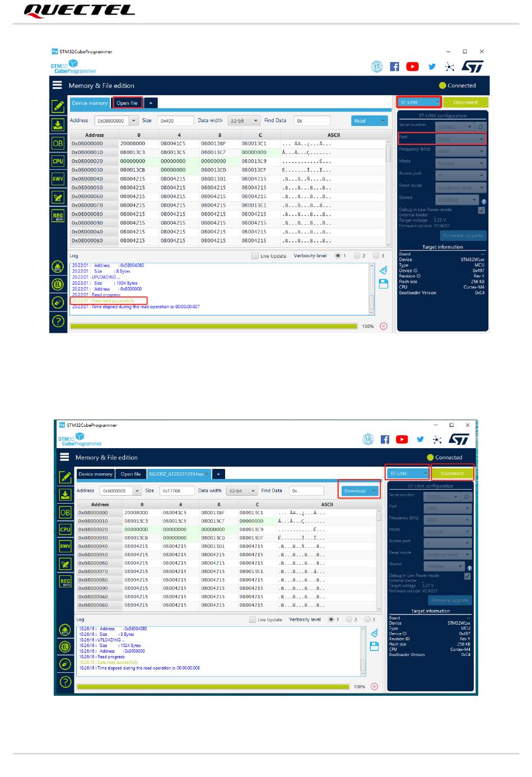Expand the Reset mode dropdown in upper window
Viewport: 532px width, 777px height.
(x=461, y=188)
